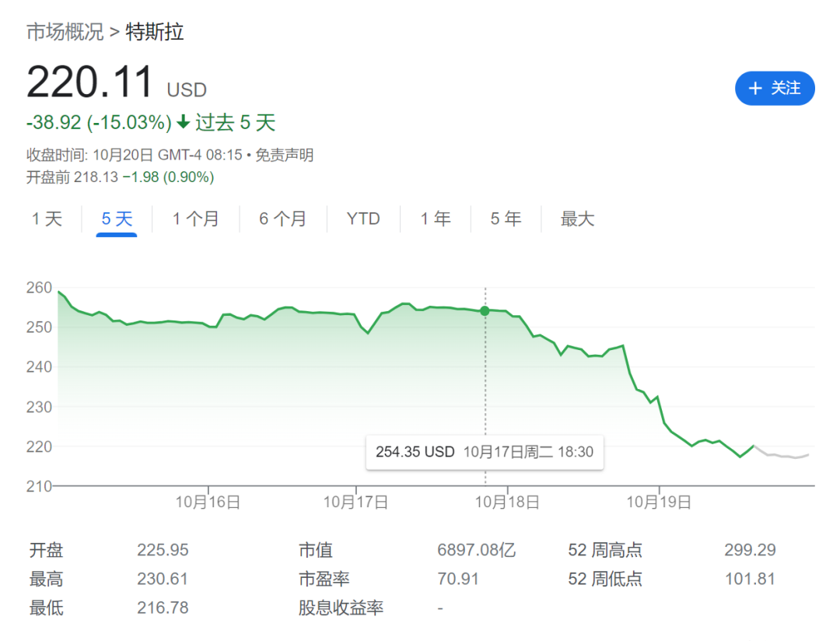This screenshot has height=641, width=840.
Task: Click the gray pre-market line segment
Action: (x=782, y=456)
